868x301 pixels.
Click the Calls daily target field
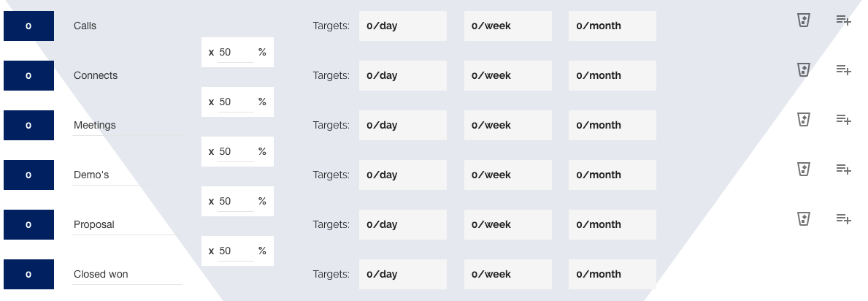pos(402,26)
